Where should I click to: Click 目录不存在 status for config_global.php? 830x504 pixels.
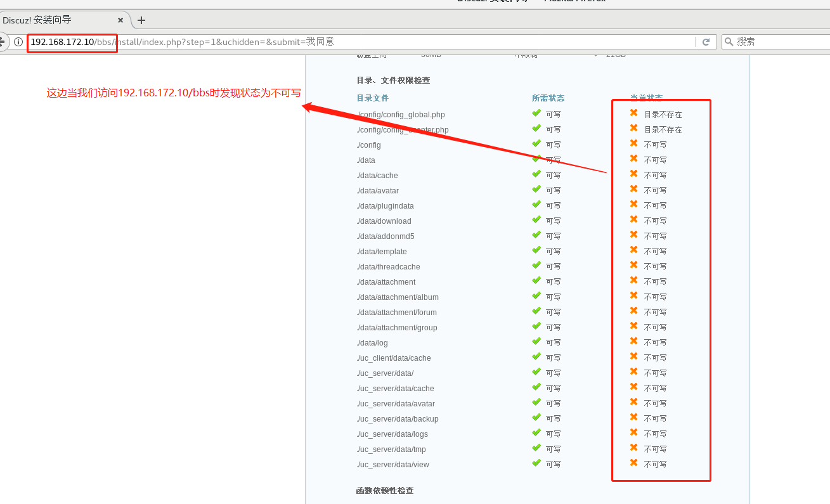[x=663, y=115]
